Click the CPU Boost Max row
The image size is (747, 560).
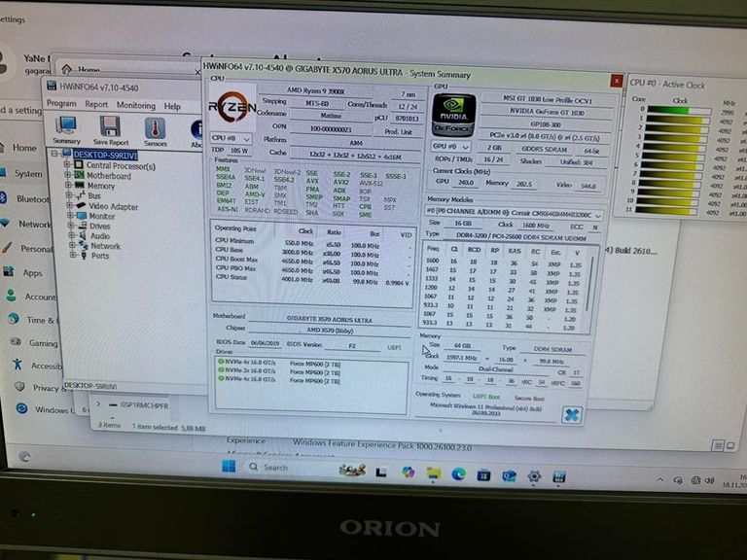pos(312,260)
